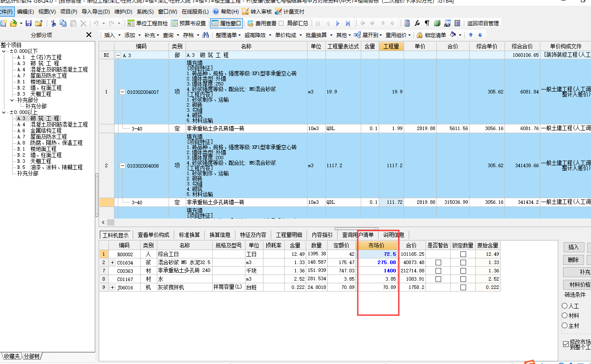Click 单位工程自检 toolbar button
Viewport: 591px width, 364px height.
point(147,23)
